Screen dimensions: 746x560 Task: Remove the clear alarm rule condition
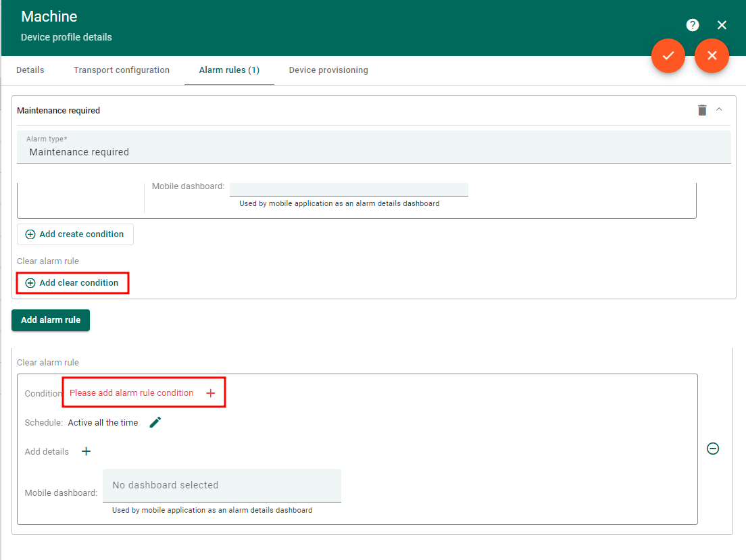point(712,449)
